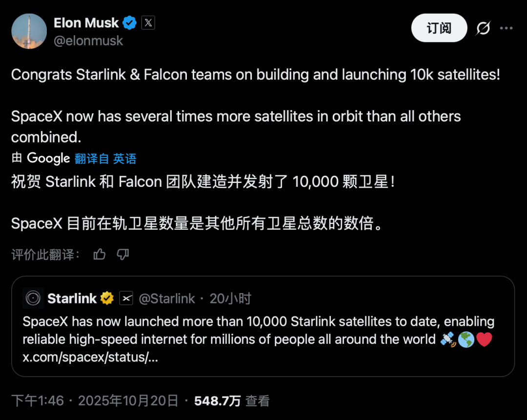Click the SpaceX affiliation badge beside Starlink
The image size is (527, 420).
tap(126, 298)
